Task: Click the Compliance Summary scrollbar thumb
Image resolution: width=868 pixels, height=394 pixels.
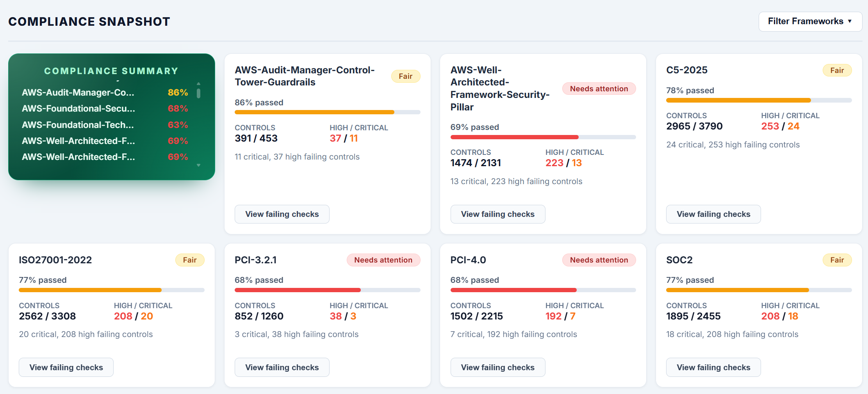Action: [x=198, y=94]
